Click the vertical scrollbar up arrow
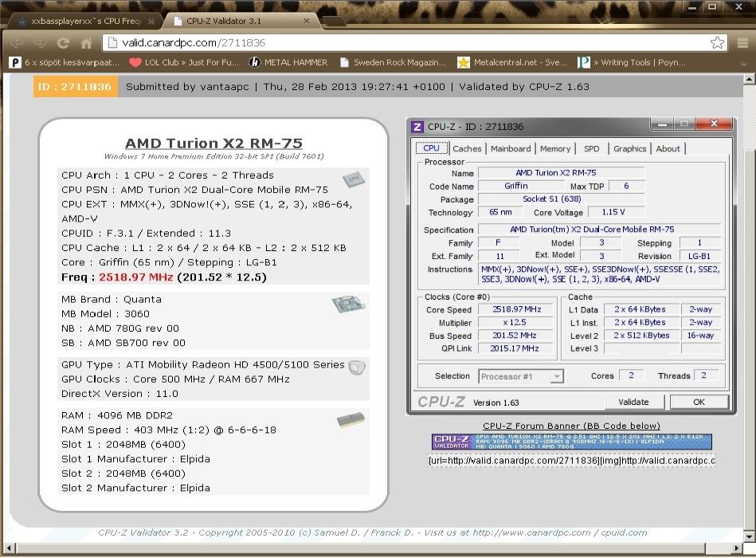 click(750, 79)
